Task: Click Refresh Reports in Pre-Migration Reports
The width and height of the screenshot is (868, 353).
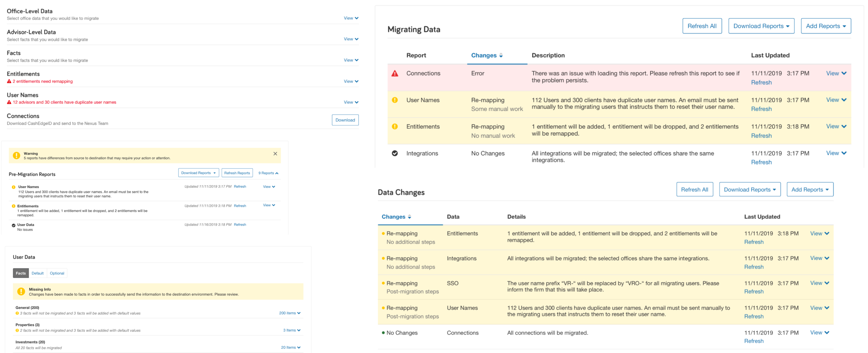Action: (x=237, y=173)
